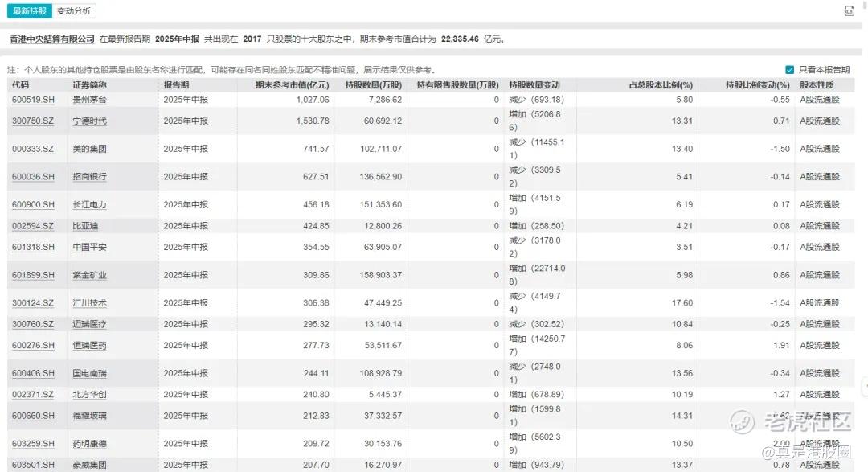Select market value cell 207.70
Screen dimensions: 868x472
click(316, 465)
